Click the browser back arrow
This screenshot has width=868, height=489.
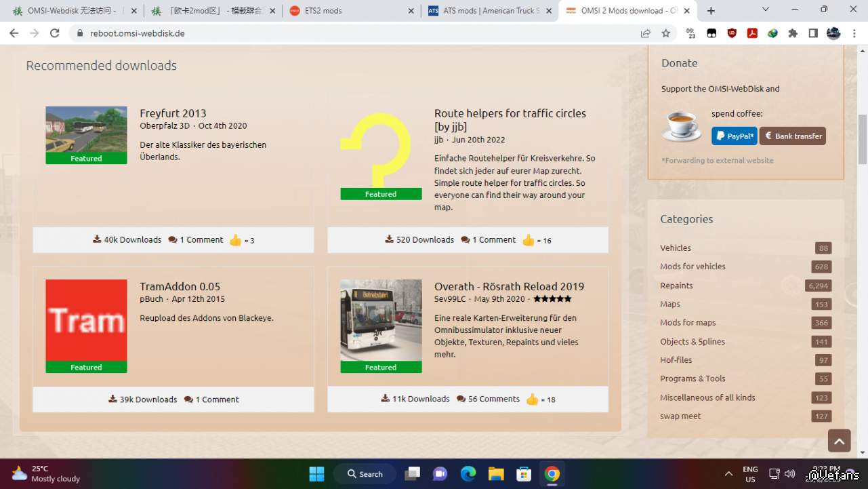coord(14,33)
